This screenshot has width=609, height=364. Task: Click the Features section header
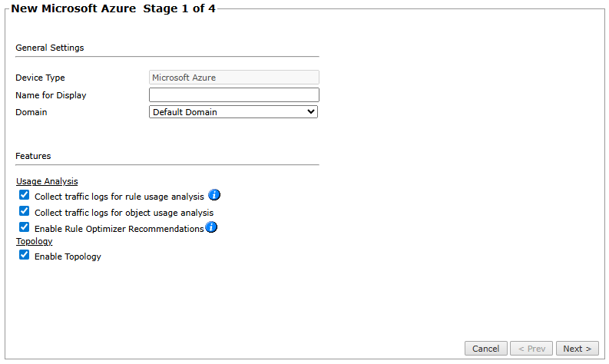[x=33, y=156]
